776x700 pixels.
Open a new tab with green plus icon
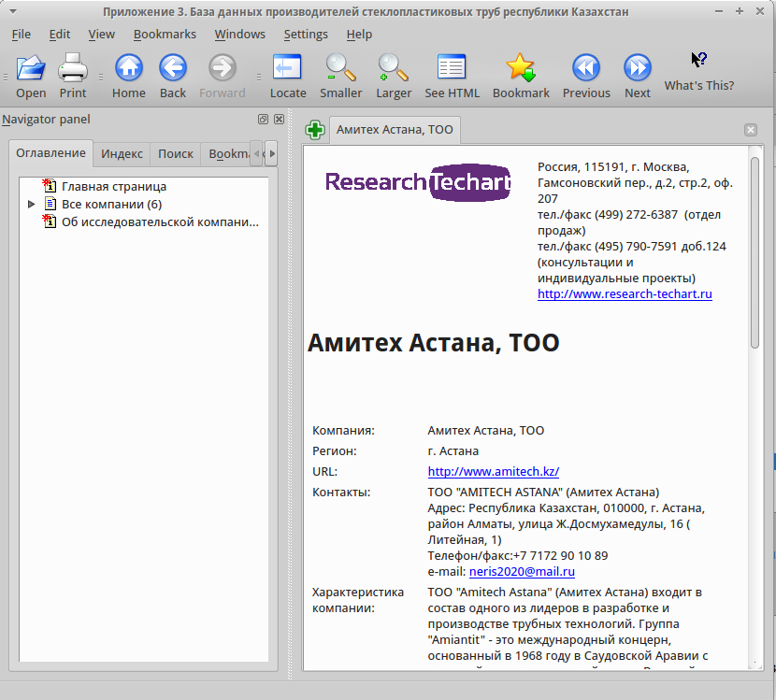(x=315, y=130)
